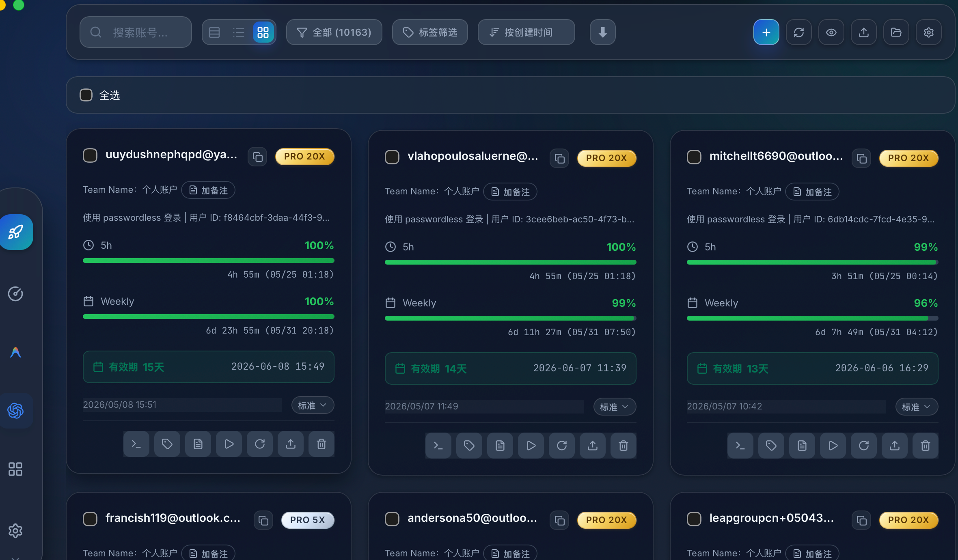Click the 5h usage bar on the uuydushnephqpd card
Screen dimensions: 958x560
208,261
